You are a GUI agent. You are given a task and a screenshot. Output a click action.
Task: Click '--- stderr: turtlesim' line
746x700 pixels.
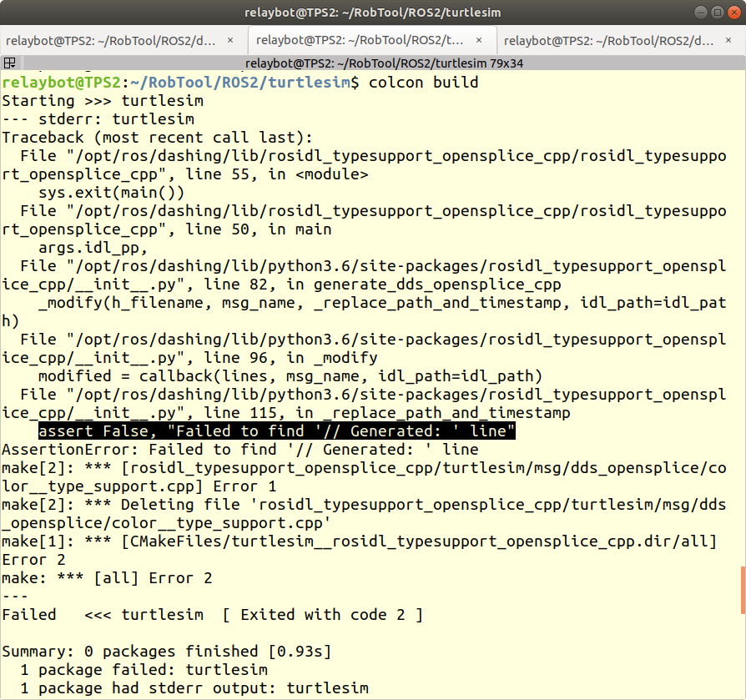[x=98, y=119]
